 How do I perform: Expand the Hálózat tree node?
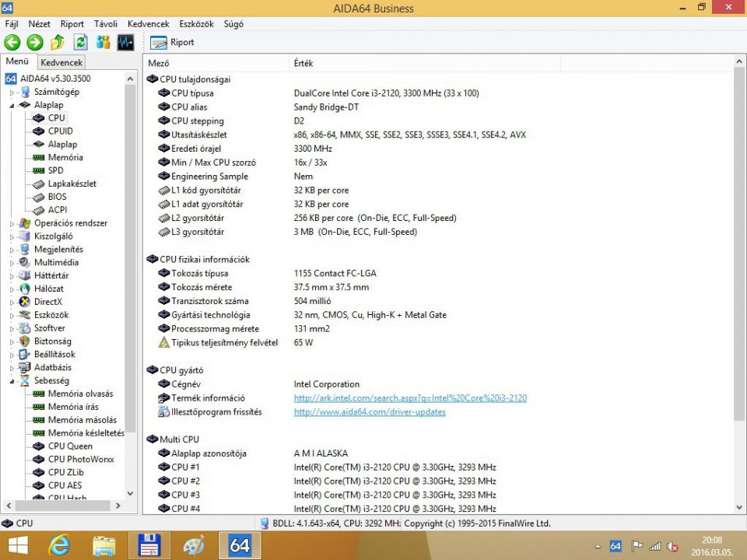tap(12, 289)
